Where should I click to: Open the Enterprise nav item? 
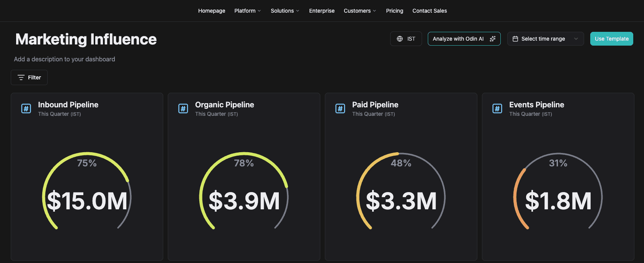point(322,11)
